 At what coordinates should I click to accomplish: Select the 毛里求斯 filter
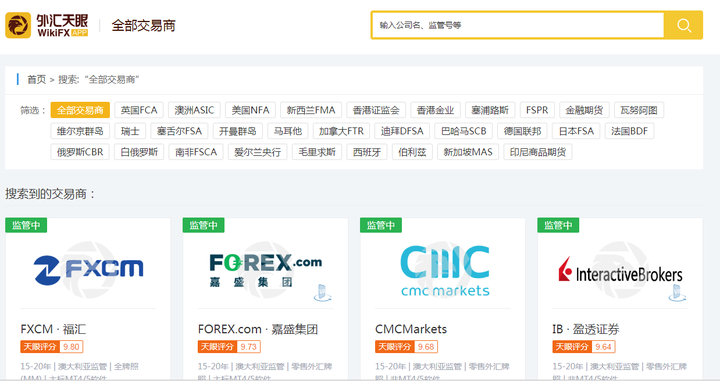[317, 152]
